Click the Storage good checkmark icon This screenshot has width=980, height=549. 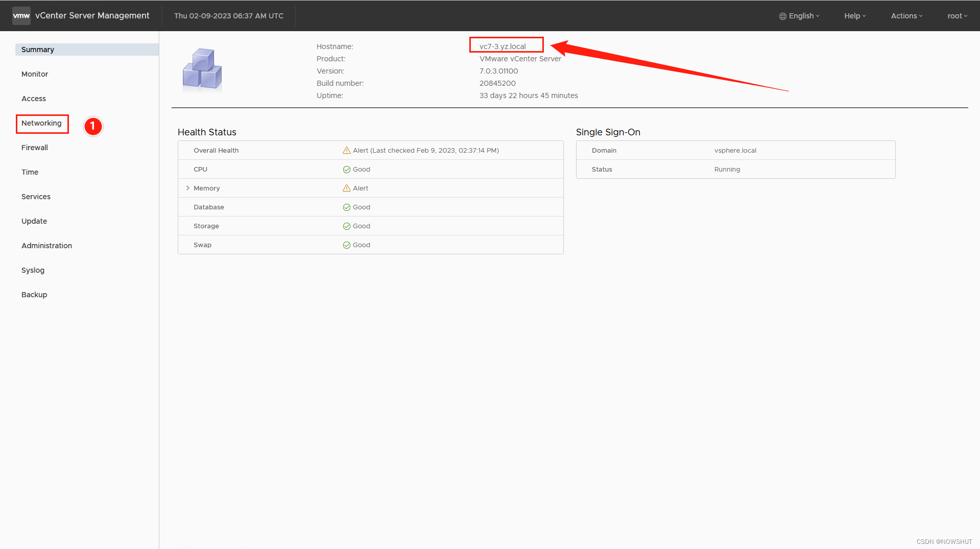[347, 226]
